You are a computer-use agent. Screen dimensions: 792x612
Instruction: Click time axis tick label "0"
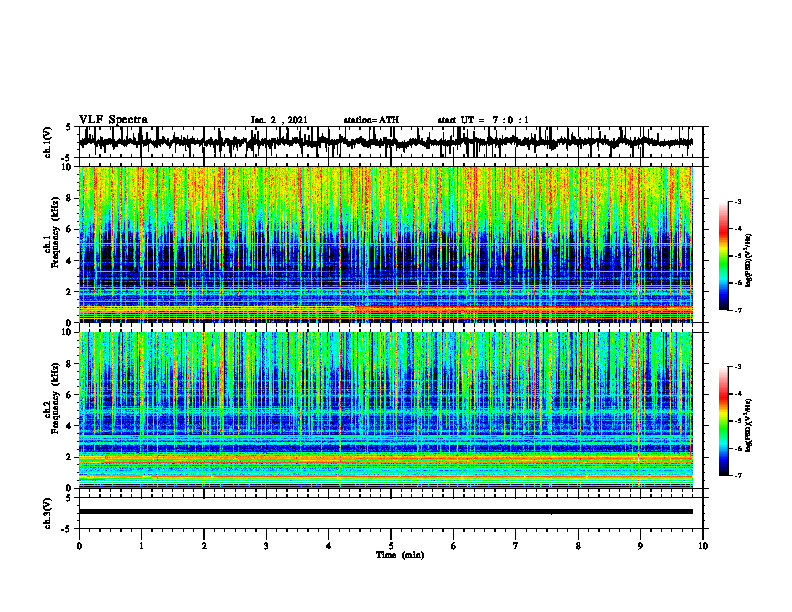coord(79,546)
